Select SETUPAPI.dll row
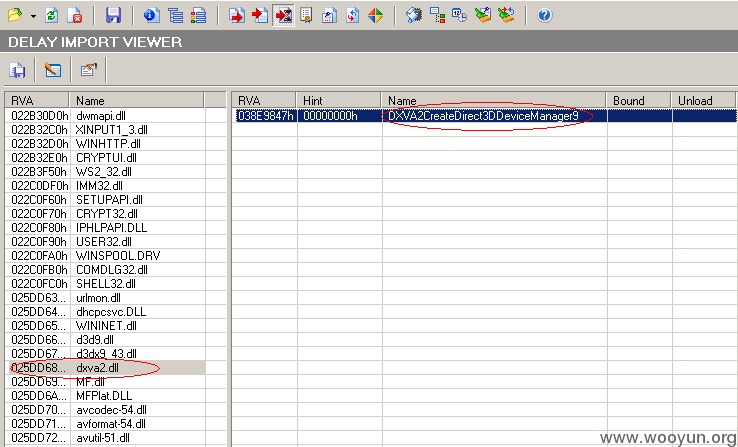 click(105, 200)
